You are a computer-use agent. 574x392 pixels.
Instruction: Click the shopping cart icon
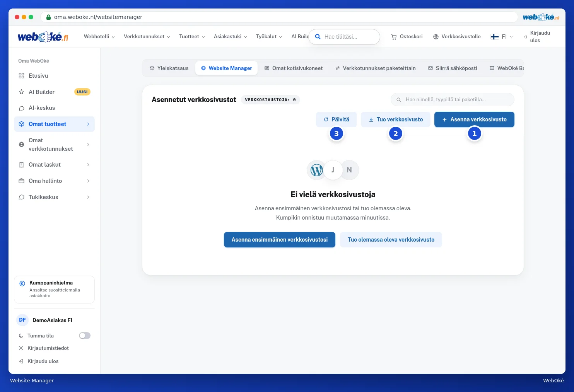pyautogui.click(x=394, y=37)
